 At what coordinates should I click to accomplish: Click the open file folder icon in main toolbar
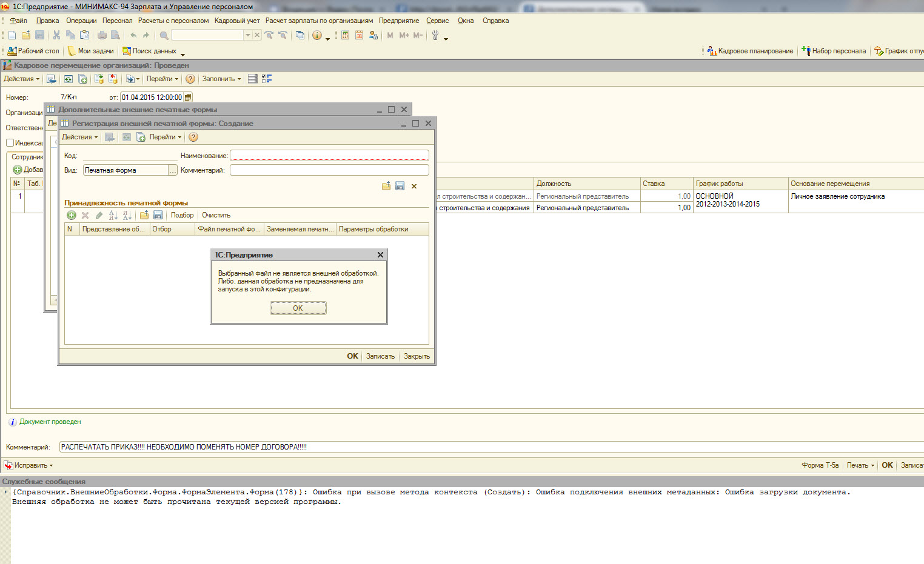pos(26,35)
